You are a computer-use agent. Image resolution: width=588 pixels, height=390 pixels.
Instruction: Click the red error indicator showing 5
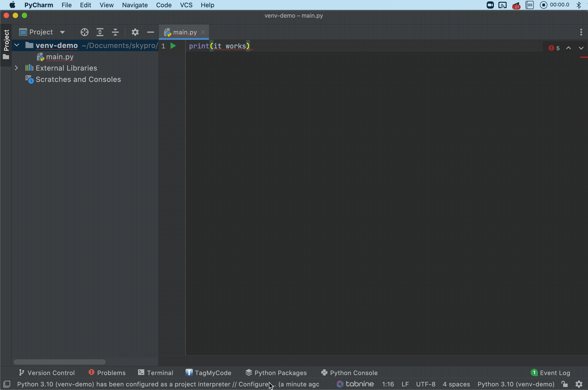pyautogui.click(x=554, y=48)
